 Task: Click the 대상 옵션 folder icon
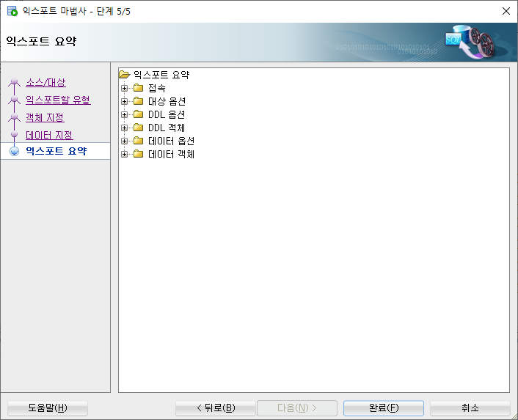pyautogui.click(x=139, y=101)
